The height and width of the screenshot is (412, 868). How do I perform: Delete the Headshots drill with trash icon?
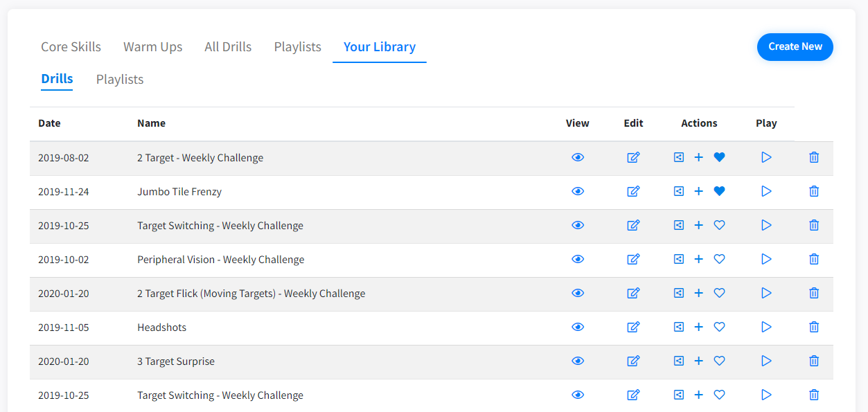814,328
